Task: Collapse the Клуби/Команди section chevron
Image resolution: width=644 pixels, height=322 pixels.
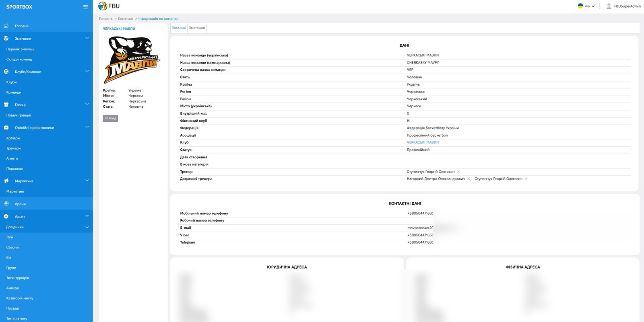Action: 87,71
